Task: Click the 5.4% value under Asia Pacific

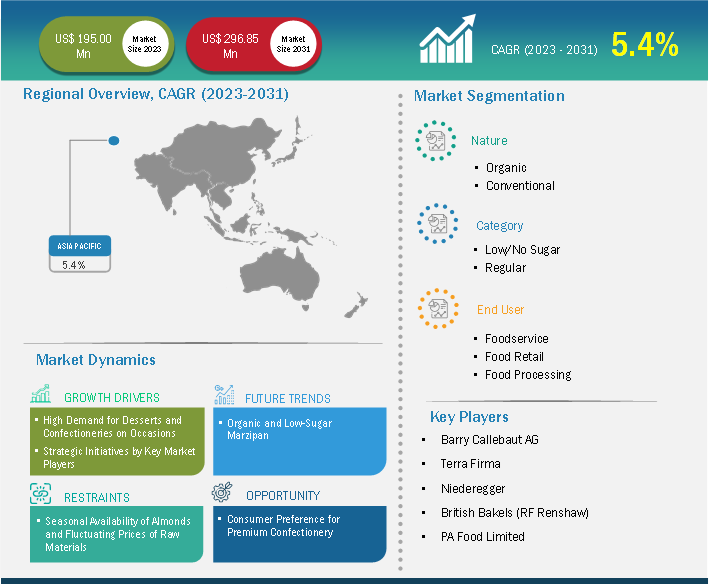Action: pos(74,265)
